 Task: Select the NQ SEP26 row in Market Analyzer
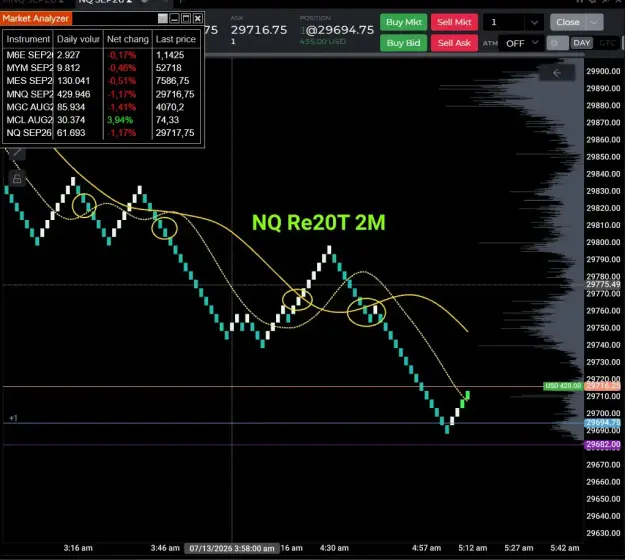[x=102, y=133]
